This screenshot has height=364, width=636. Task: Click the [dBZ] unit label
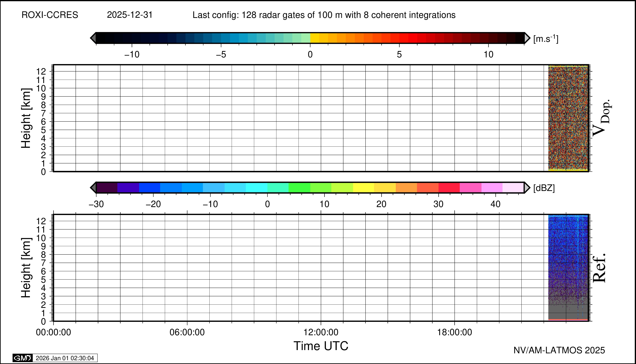[x=544, y=188]
